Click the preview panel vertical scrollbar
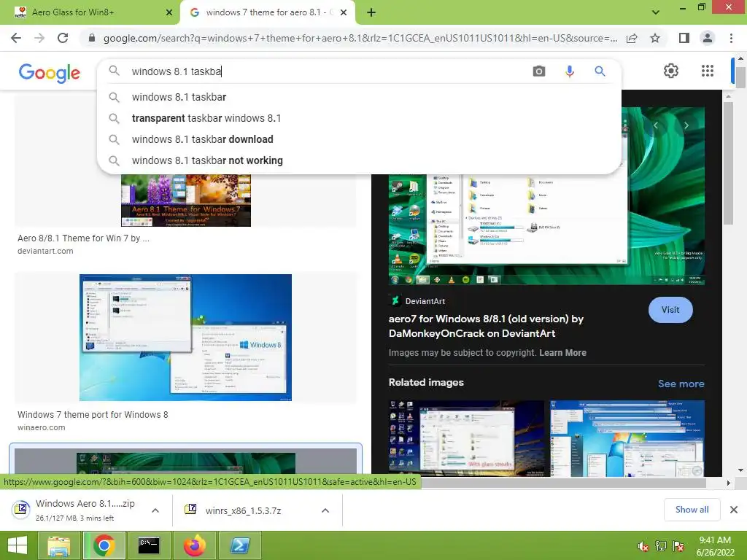This screenshot has width=747, height=560. [728, 162]
